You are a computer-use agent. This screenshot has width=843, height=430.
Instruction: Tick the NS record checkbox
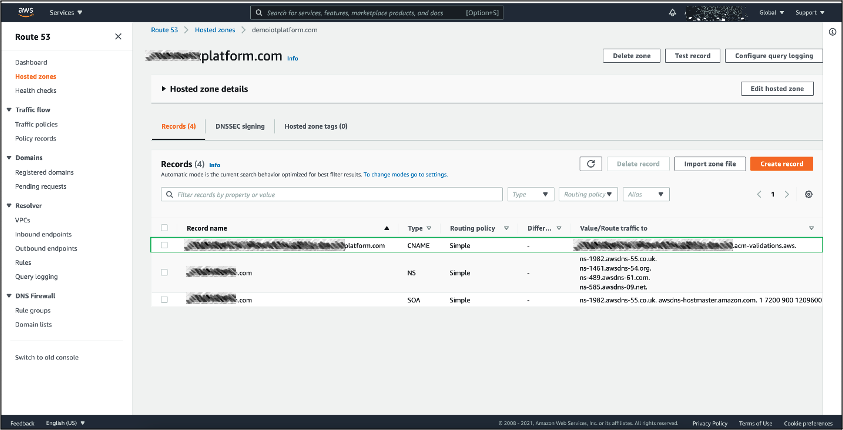click(x=165, y=272)
